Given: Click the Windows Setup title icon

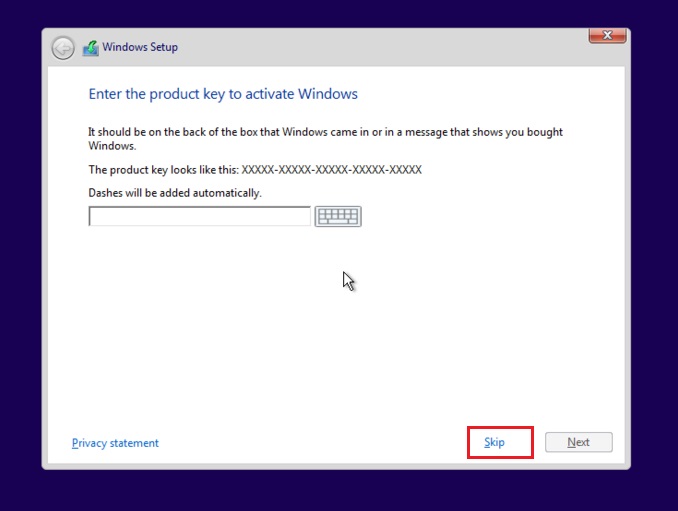Looking at the screenshot, I should point(90,48).
